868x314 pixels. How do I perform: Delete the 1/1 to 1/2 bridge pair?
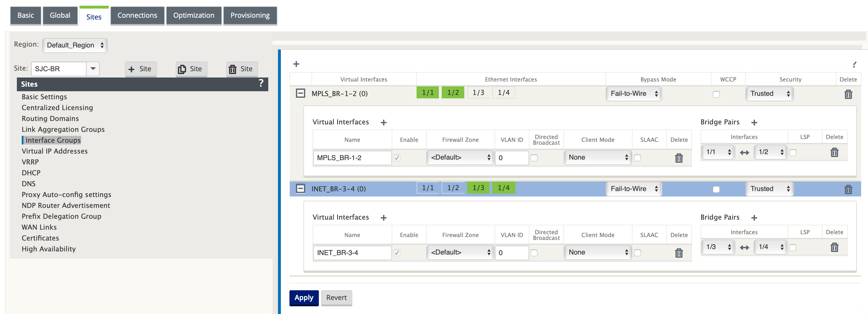click(834, 152)
